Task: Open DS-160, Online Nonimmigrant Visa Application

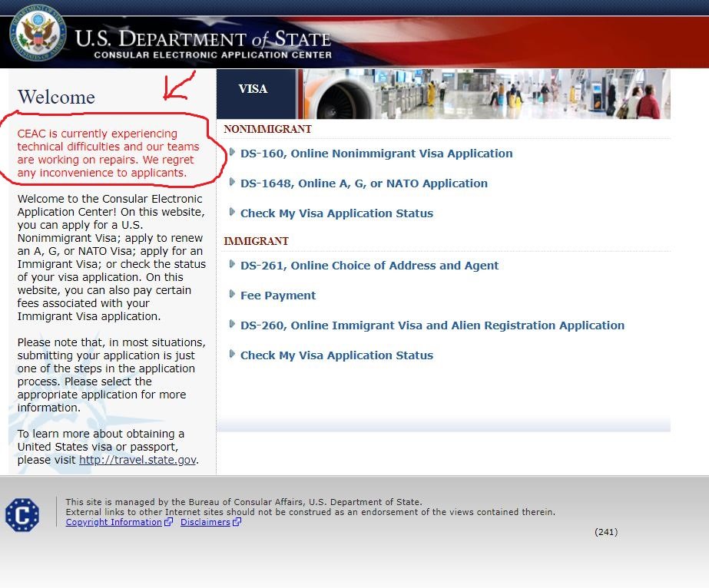Action: coord(376,154)
